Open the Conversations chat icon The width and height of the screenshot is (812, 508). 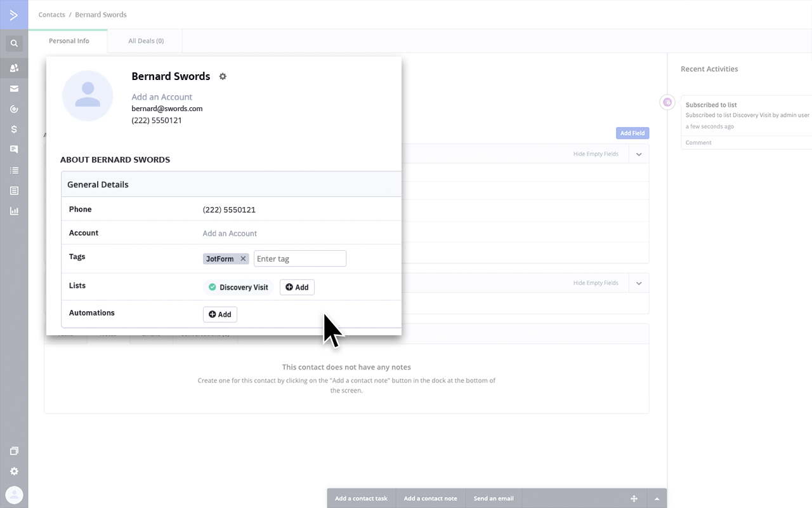click(14, 149)
